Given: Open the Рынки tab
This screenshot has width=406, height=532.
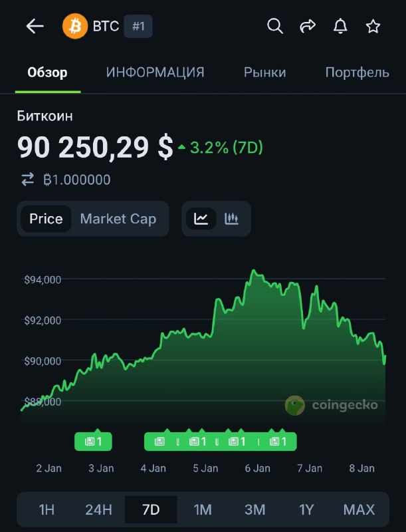Looking at the screenshot, I should [264, 72].
